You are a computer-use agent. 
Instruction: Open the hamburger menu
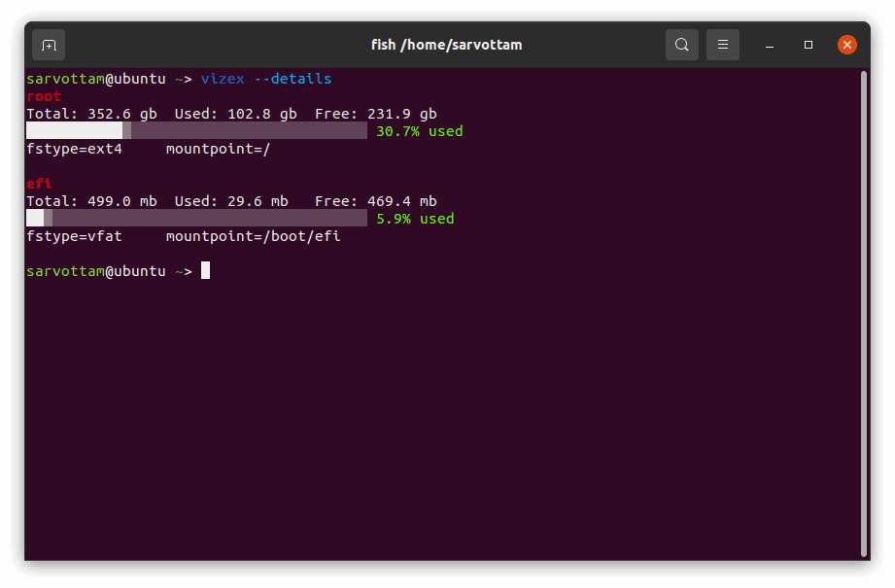[723, 45]
